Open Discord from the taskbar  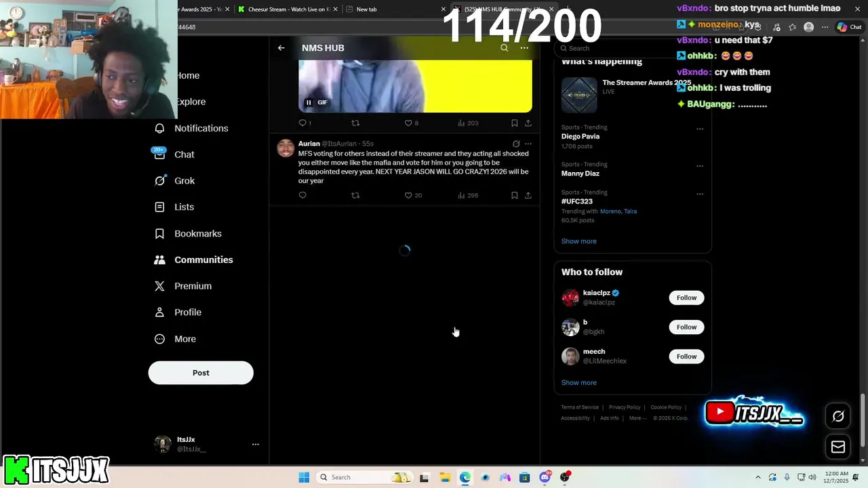(545, 477)
